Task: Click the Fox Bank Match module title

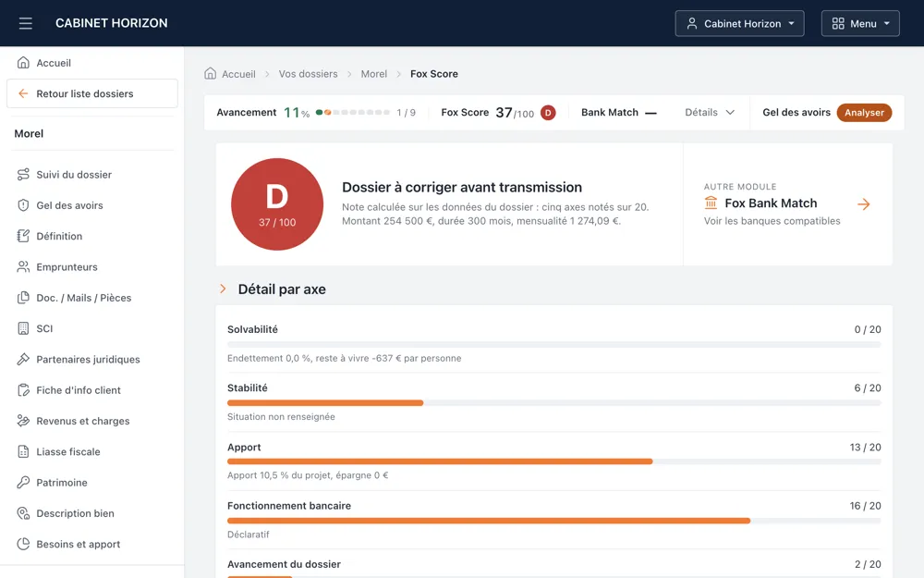Action: click(x=771, y=203)
